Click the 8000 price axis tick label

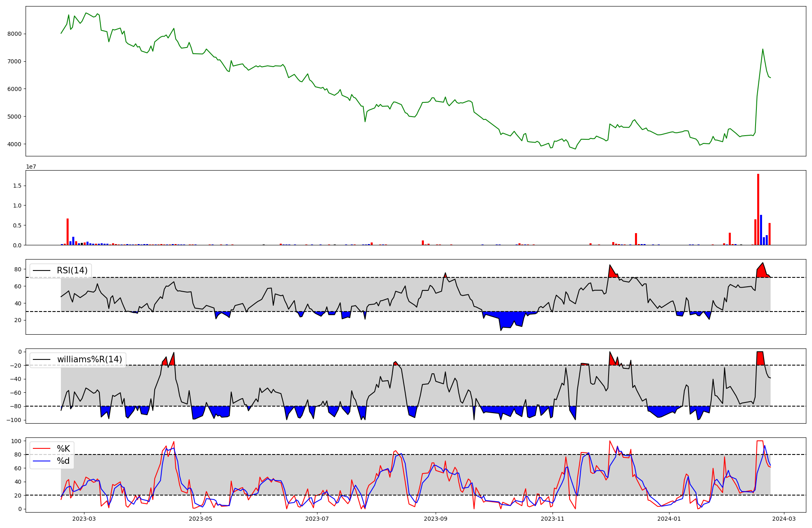(15, 34)
